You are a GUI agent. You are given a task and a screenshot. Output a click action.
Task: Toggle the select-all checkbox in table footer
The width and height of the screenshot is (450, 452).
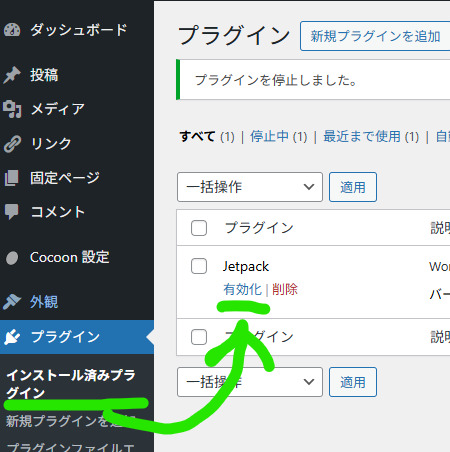click(199, 337)
